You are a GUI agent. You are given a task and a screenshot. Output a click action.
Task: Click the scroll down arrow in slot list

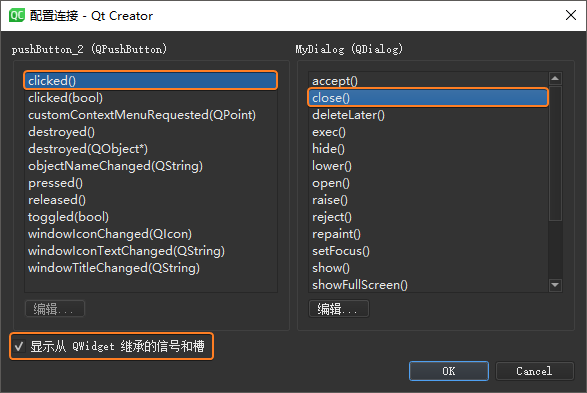point(555,285)
